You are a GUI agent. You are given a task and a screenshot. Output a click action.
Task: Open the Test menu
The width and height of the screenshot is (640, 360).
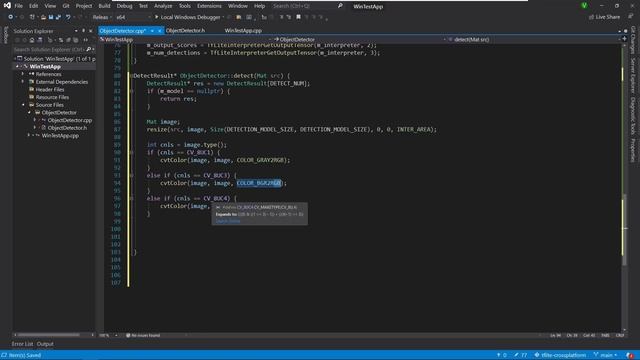(x=143, y=6)
